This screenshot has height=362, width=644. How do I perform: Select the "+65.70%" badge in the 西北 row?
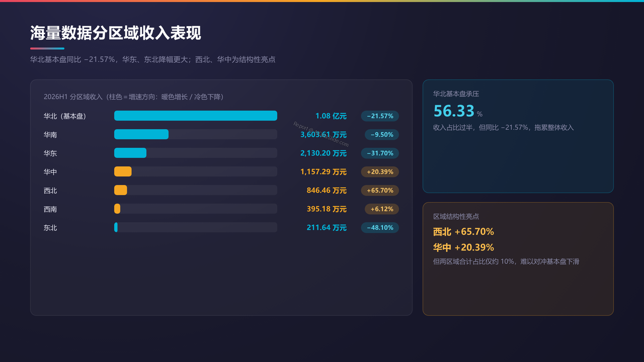[380, 191]
